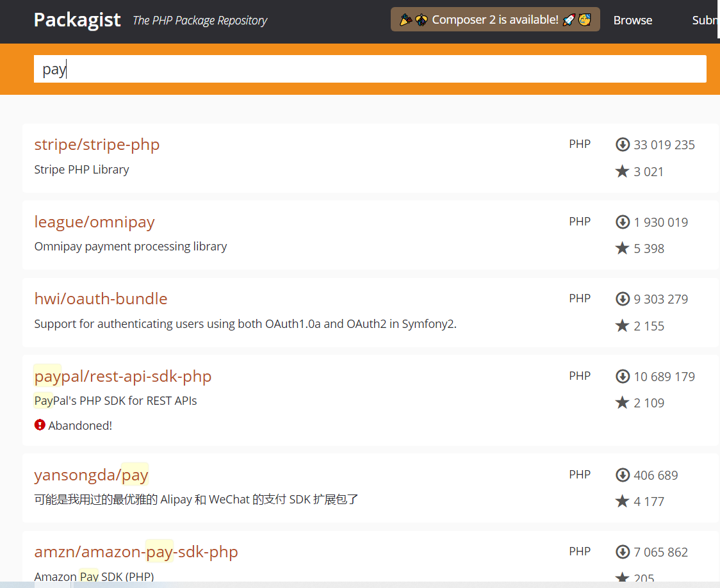Open the hwi/oauth-bundle package
Screen dimensions: 720x588
coord(101,299)
